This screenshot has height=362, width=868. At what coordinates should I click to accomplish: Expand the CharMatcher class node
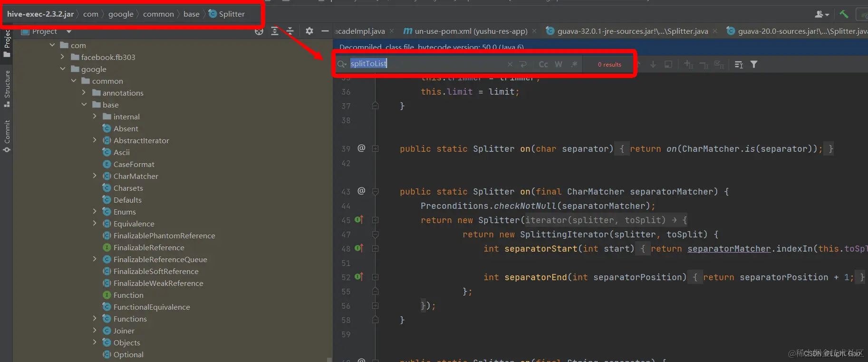[x=95, y=176]
